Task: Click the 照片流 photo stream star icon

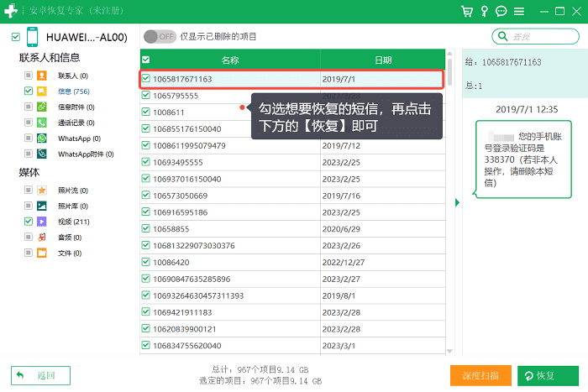Action: click(42, 191)
